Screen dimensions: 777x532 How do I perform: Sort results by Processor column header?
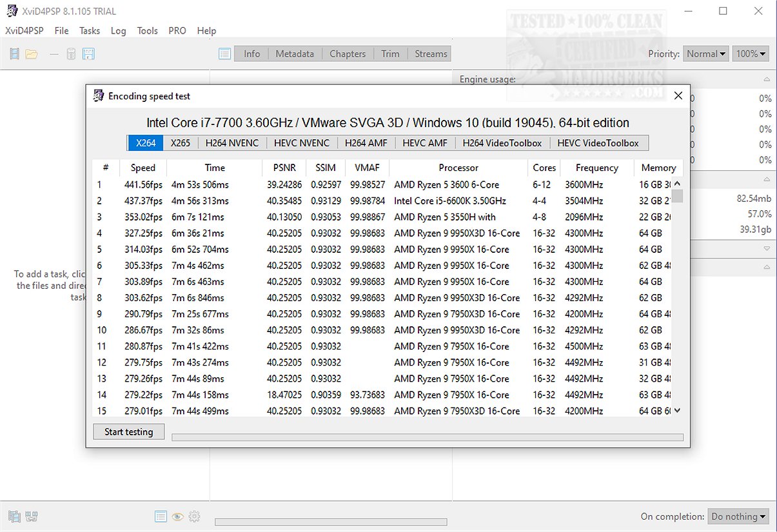click(x=458, y=168)
